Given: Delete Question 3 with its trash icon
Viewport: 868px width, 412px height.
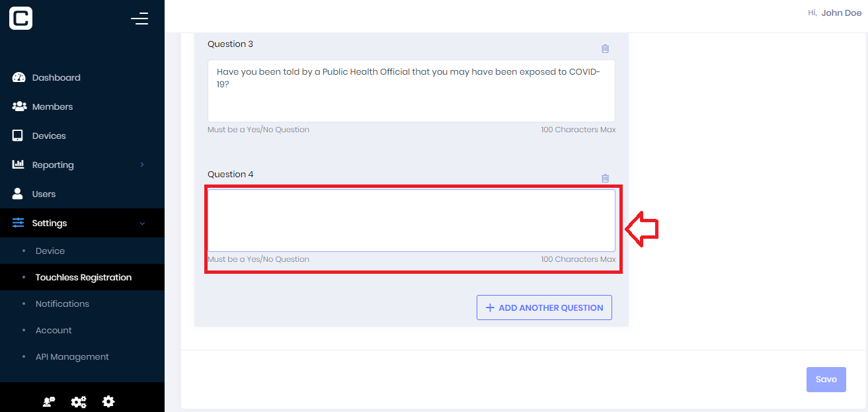Looking at the screenshot, I should pos(605,48).
